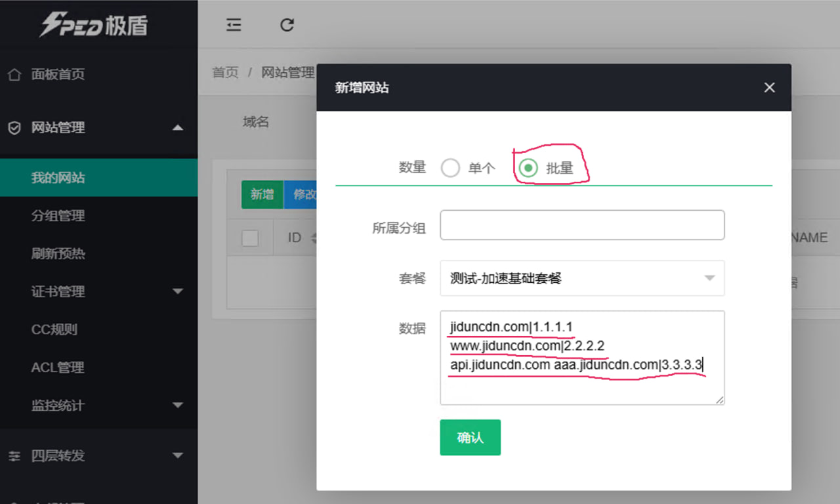Click inside the 所属分组 input field
Image resolution: width=840 pixels, height=504 pixels.
pyautogui.click(x=582, y=224)
